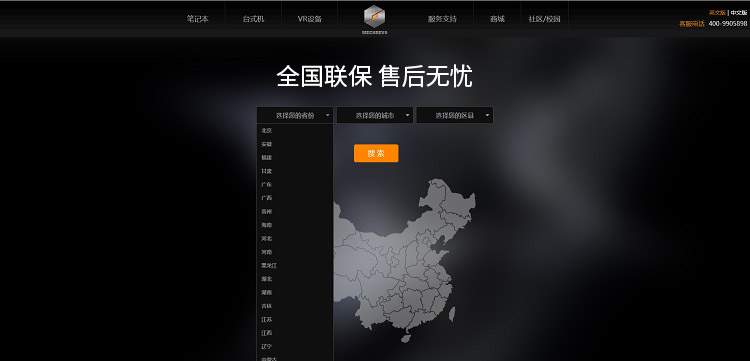Collapse the province dropdown arrow
Image resolution: width=750 pixels, height=361 pixels.
click(328, 115)
